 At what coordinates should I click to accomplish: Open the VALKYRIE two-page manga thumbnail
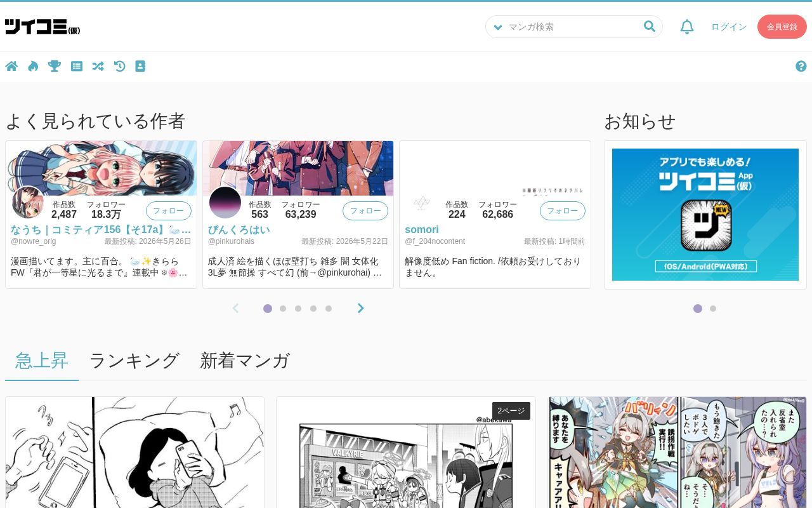point(406,452)
